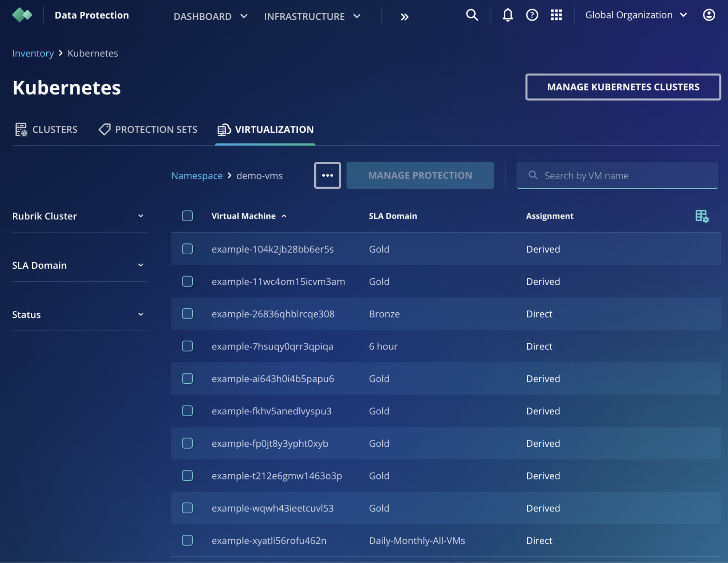Follow the Inventory breadcrumb link
Image resolution: width=728 pixels, height=563 pixels.
[x=33, y=54]
